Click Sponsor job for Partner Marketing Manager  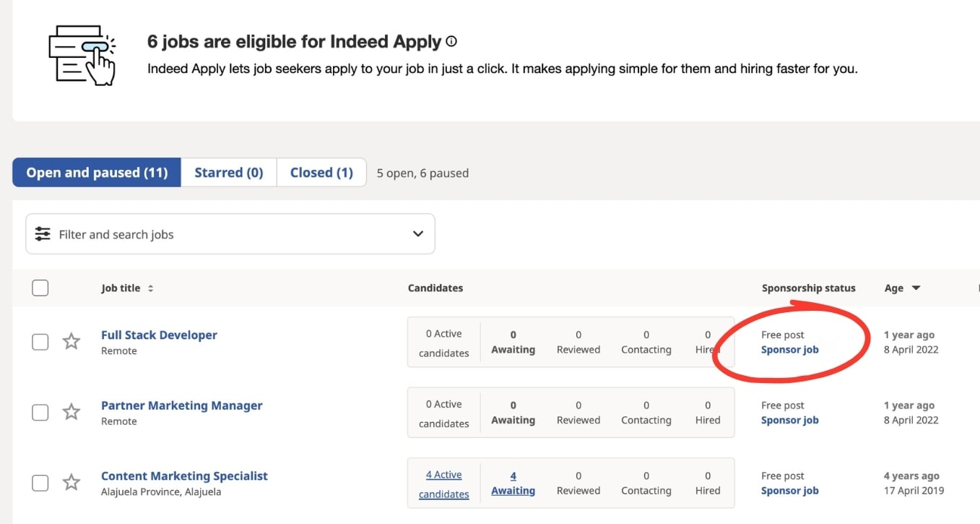click(790, 420)
